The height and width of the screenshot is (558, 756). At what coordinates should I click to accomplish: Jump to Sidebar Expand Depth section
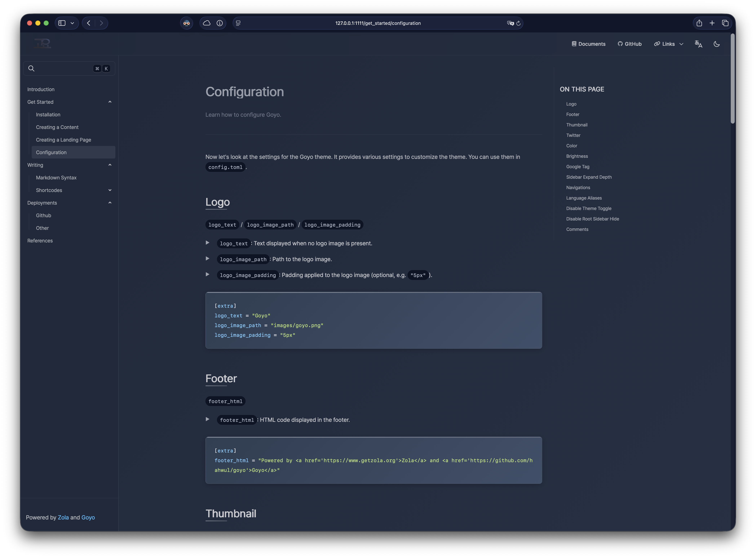pos(589,177)
